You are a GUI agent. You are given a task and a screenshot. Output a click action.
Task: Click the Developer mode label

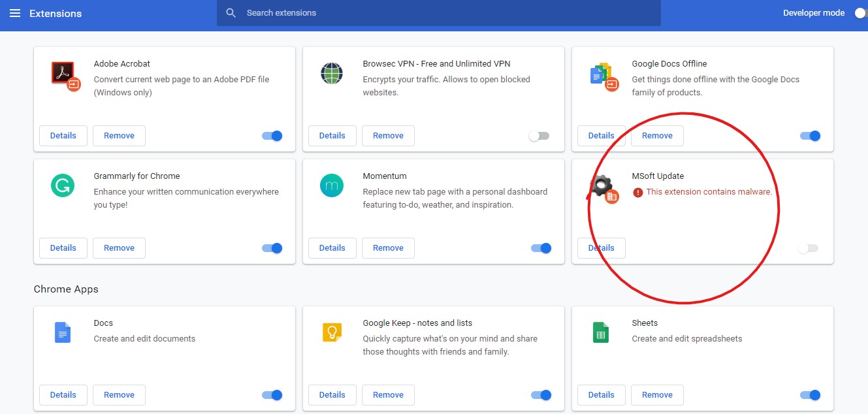coord(814,13)
